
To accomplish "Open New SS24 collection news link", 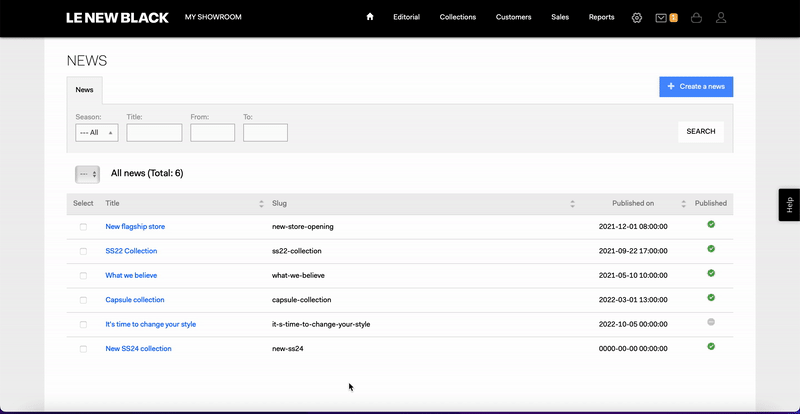I will 138,349.
